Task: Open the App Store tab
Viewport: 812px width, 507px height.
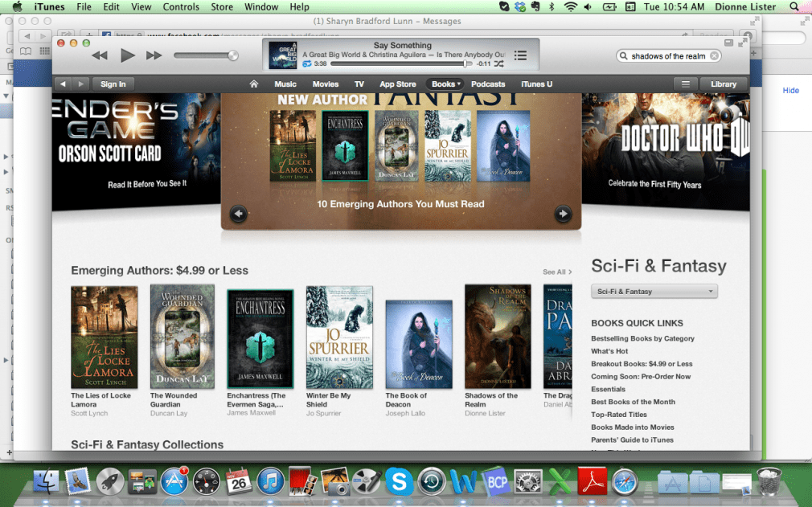Action: 398,84
